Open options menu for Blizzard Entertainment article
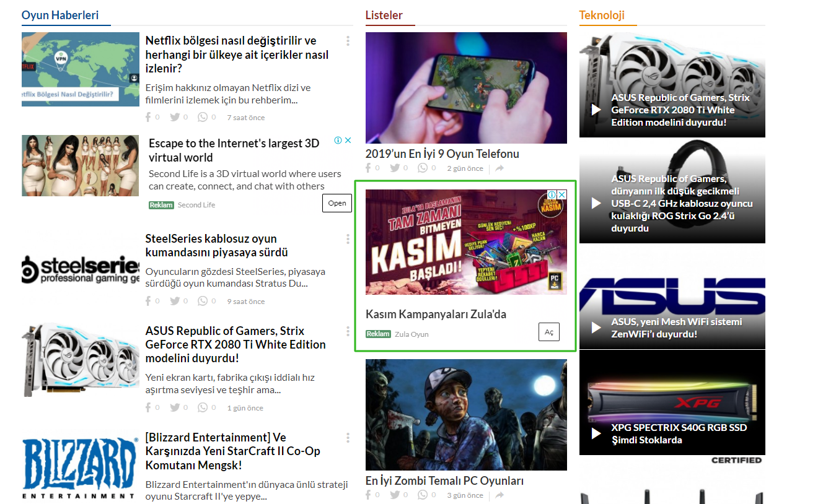 coord(348,438)
